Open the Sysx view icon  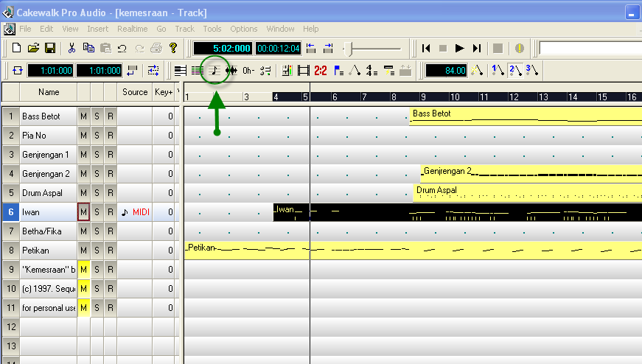click(x=388, y=71)
